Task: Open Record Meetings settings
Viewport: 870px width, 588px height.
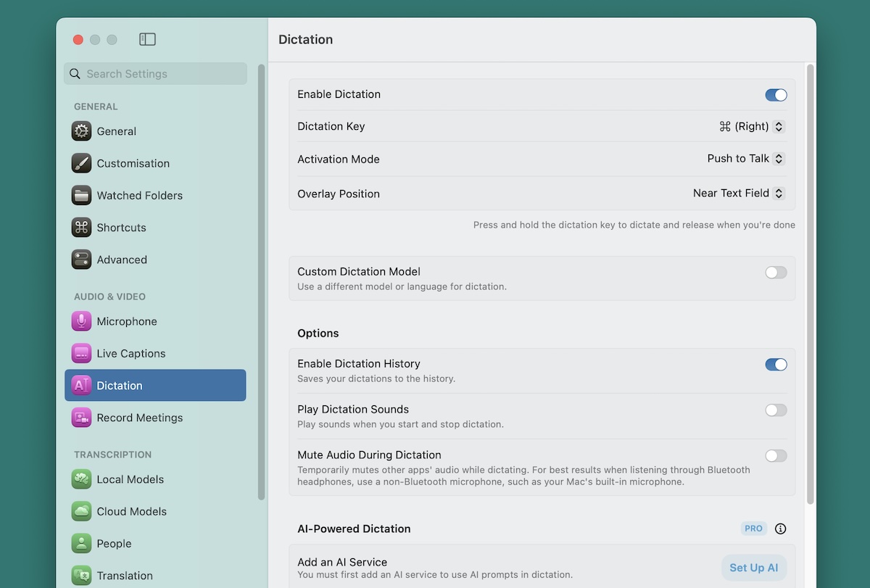Action: (155, 418)
